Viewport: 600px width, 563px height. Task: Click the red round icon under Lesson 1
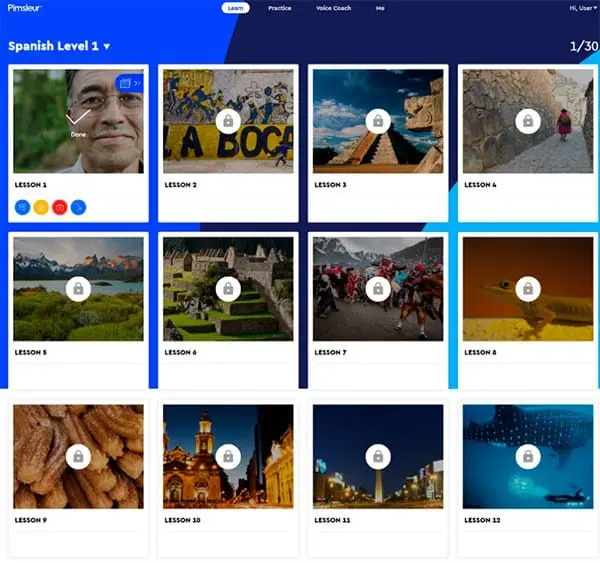click(x=60, y=207)
